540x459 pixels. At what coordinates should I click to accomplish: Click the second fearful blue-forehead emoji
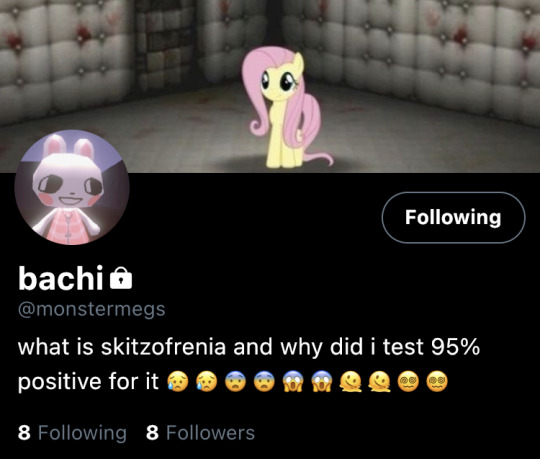(264, 382)
